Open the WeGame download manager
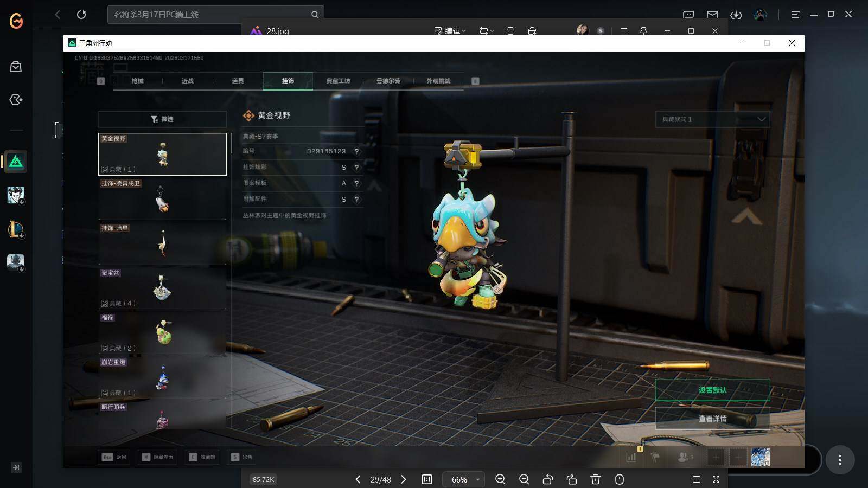 (x=736, y=15)
